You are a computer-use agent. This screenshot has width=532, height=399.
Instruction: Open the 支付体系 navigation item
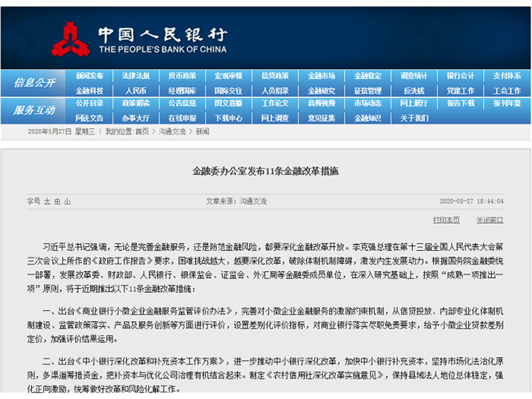[507, 76]
